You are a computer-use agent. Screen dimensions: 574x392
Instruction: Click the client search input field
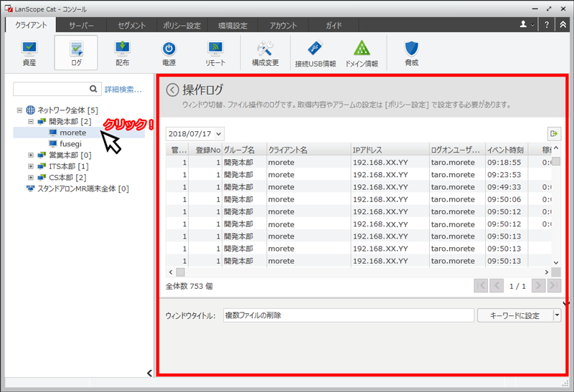coord(51,89)
